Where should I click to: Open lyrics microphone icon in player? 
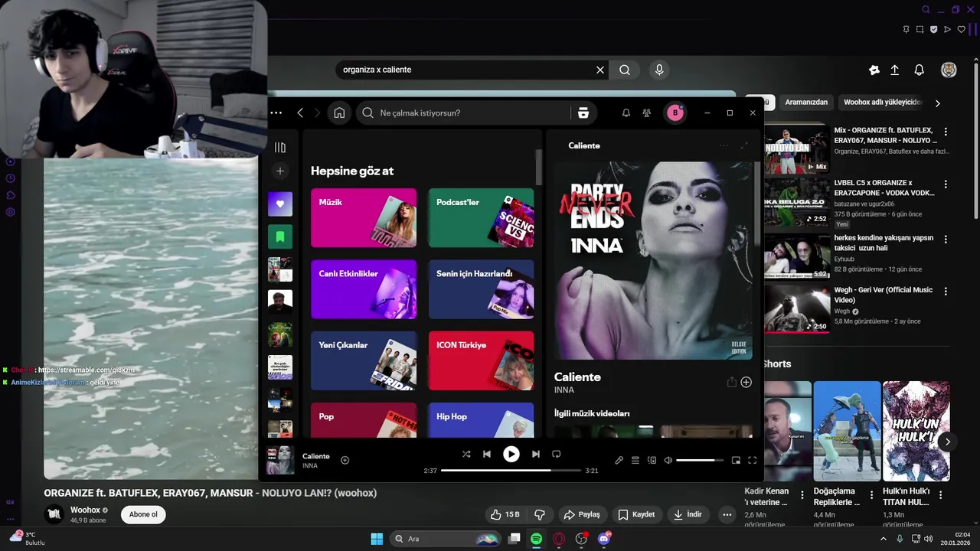pyautogui.click(x=619, y=460)
